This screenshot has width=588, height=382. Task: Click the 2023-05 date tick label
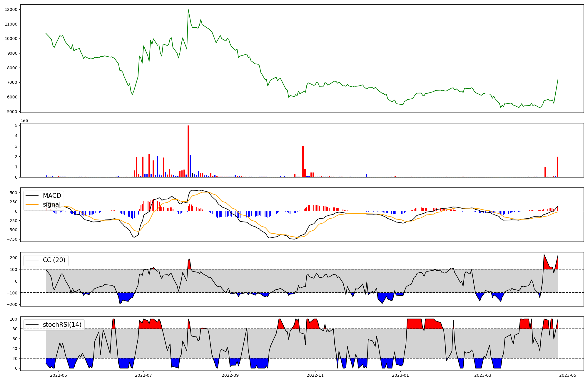[567, 375]
